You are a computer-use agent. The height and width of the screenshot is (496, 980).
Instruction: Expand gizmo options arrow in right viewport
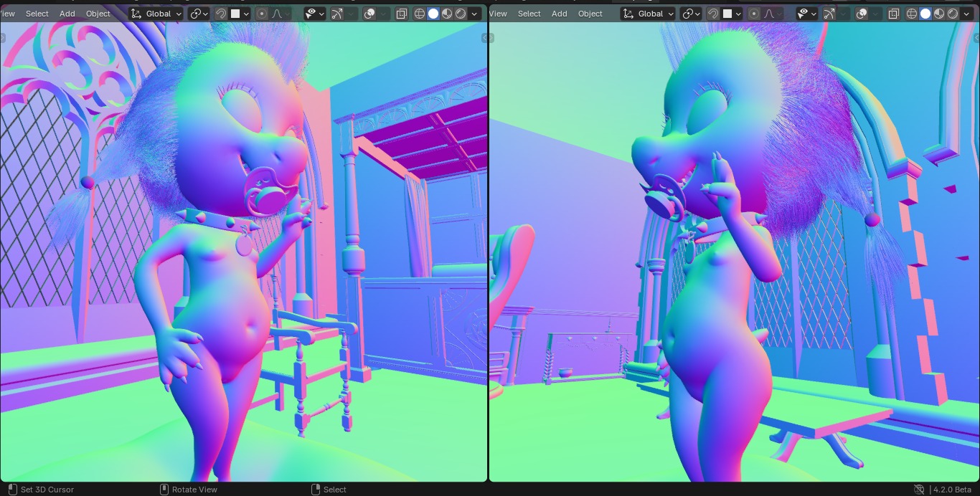[844, 14]
